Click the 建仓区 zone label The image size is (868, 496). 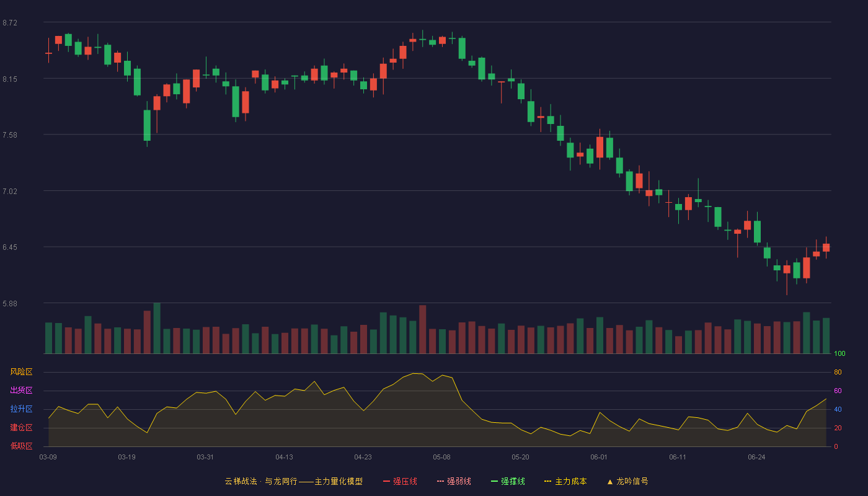coord(21,428)
